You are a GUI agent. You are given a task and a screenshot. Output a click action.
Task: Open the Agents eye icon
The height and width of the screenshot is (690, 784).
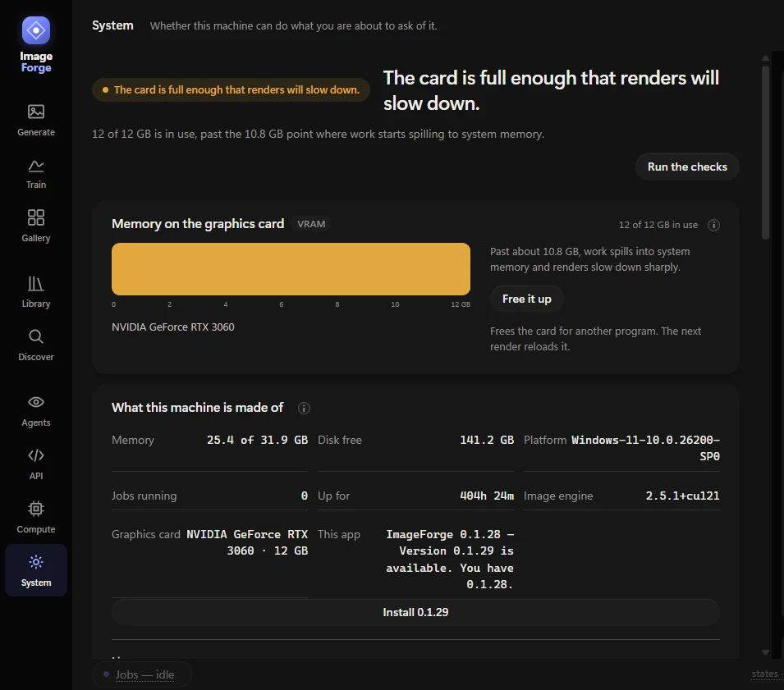pyautogui.click(x=36, y=402)
